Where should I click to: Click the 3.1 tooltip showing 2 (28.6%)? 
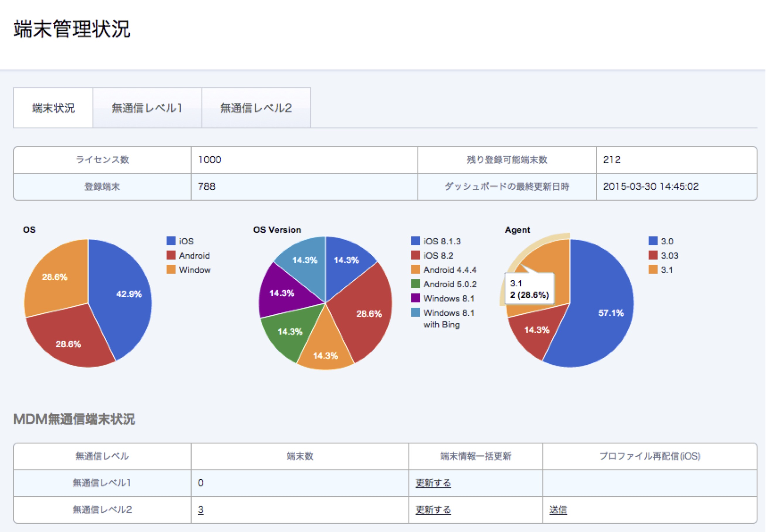(x=529, y=289)
